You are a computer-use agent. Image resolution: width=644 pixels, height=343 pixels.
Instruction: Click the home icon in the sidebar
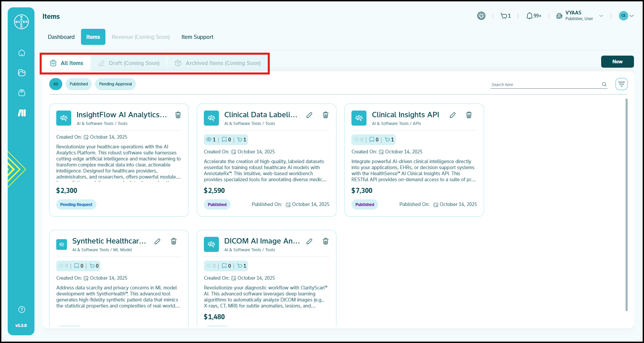pyautogui.click(x=22, y=53)
